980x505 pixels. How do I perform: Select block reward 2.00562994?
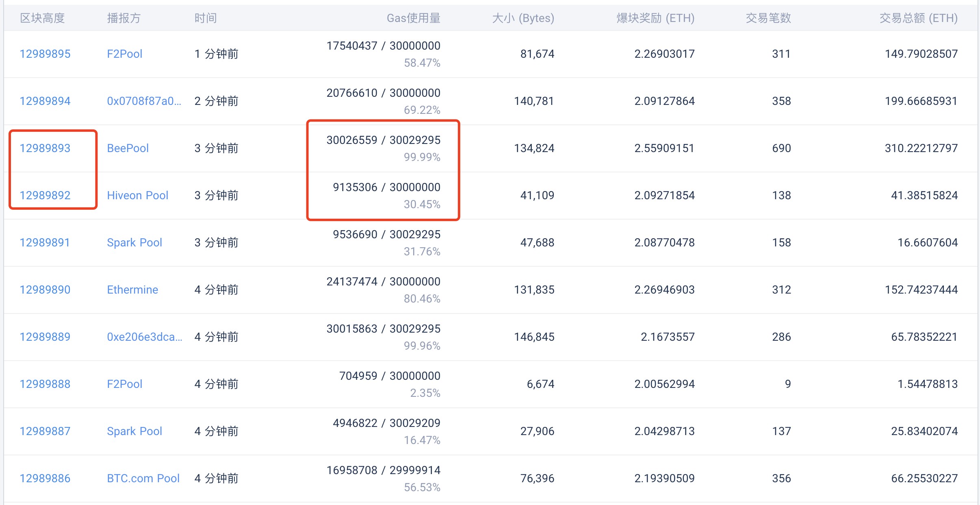665,384
